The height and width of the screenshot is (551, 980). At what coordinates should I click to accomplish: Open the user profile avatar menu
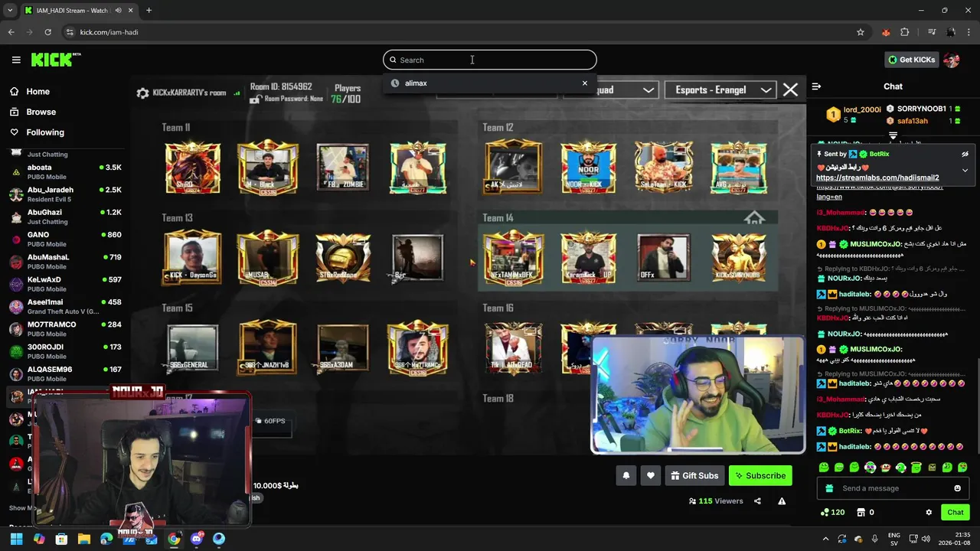point(952,60)
